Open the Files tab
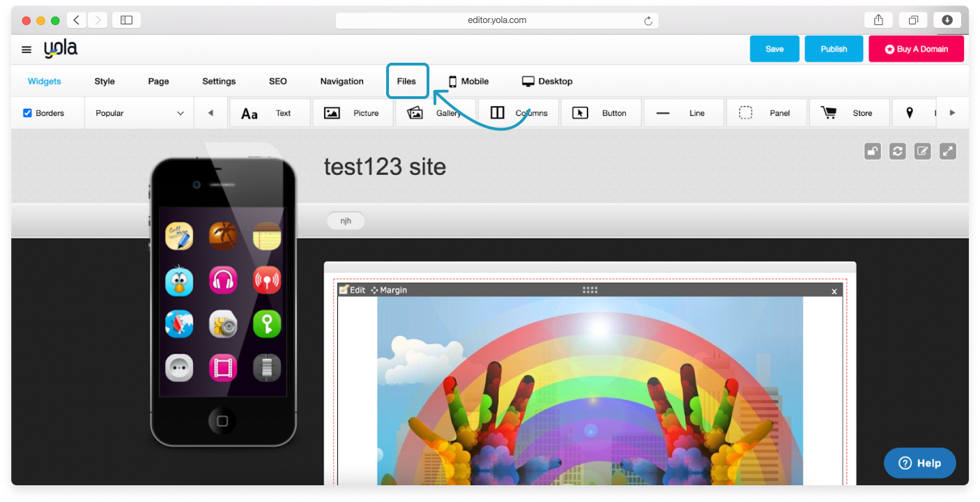 point(406,82)
